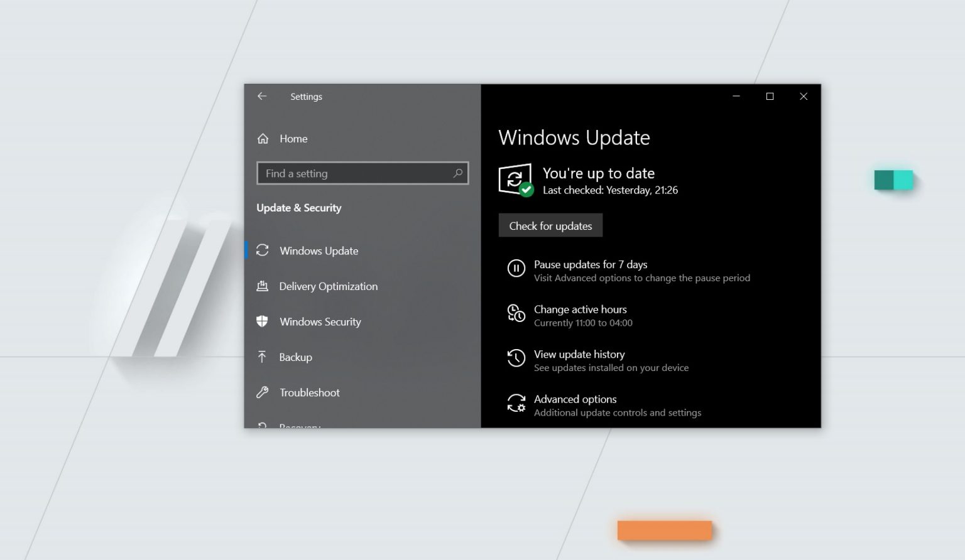
Task: Open Change active hours
Action: tap(581, 310)
